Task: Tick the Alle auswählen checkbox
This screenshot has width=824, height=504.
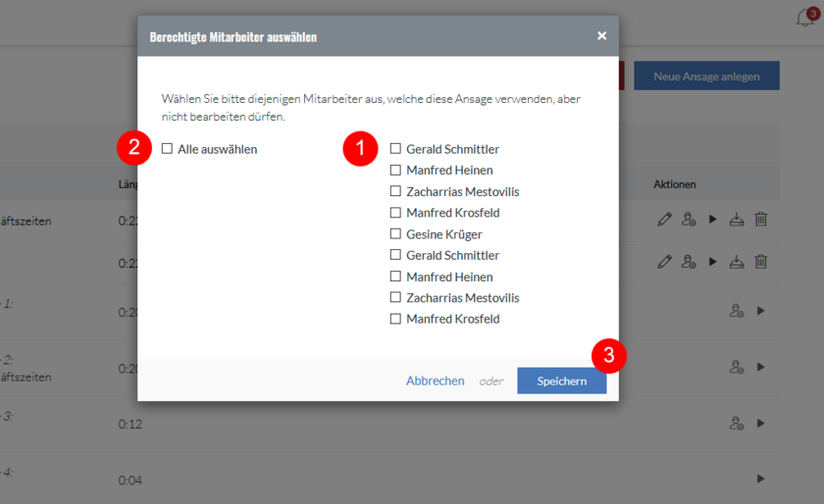Action: pos(167,149)
